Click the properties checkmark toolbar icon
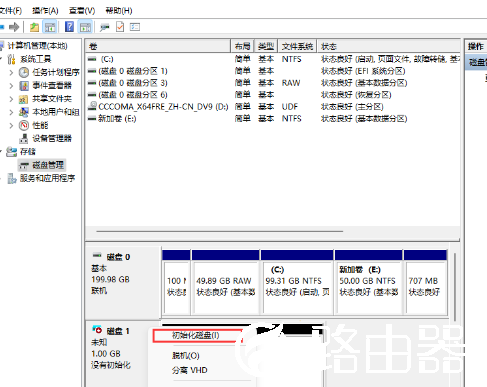The image size is (487, 387). pos(120,27)
